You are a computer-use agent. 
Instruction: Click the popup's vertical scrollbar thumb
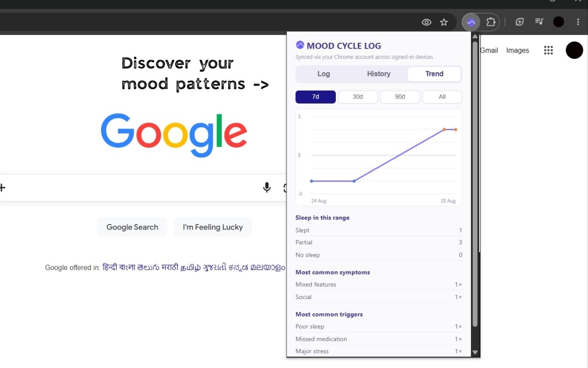pyautogui.click(x=475, y=184)
